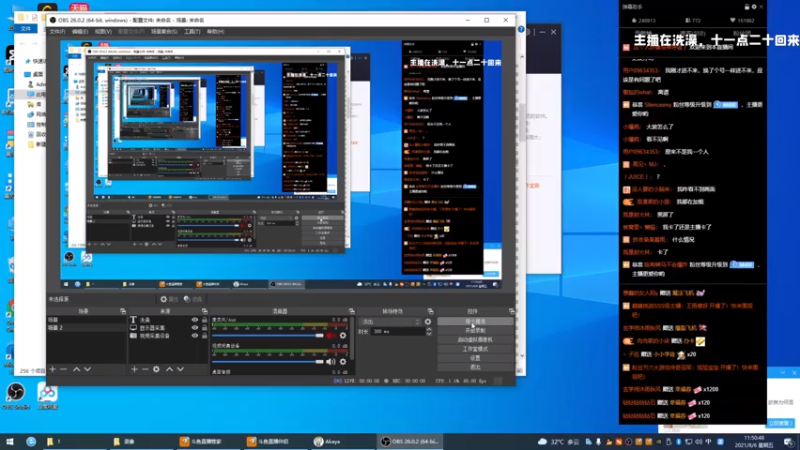Viewport: 800px width, 450px height.
Task: Add a new scene with plus icon
Action: (x=53, y=369)
